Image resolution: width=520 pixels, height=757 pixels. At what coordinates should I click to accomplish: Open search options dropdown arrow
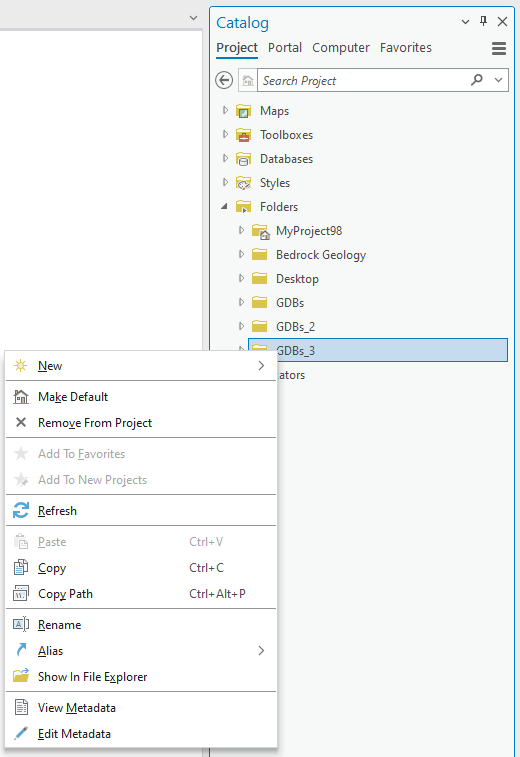(498, 80)
